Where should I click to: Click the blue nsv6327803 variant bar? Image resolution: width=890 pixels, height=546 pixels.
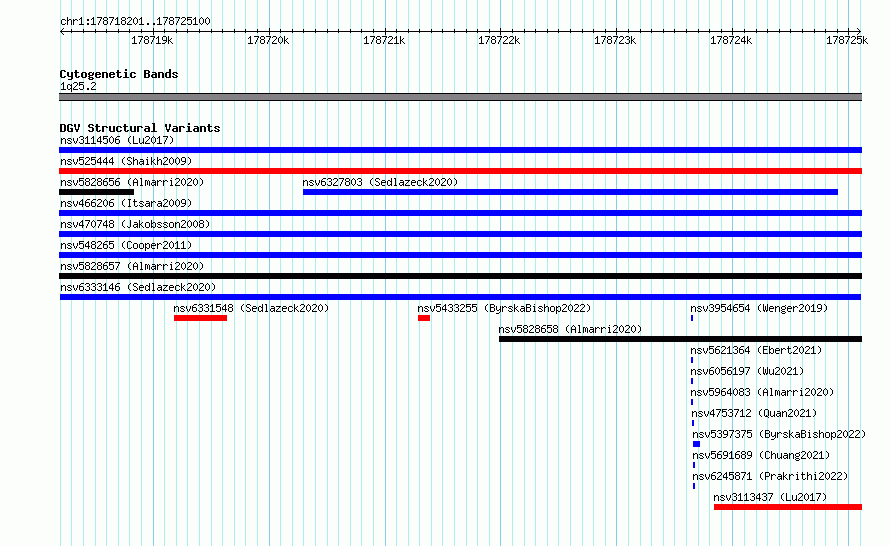pyautogui.click(x=570, y=192)
